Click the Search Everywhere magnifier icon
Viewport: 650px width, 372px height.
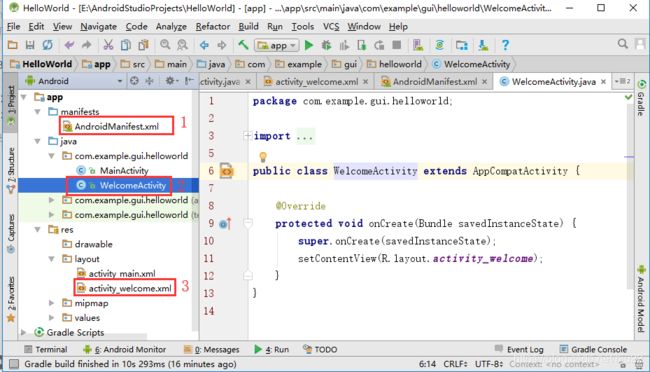pos(623,44)
